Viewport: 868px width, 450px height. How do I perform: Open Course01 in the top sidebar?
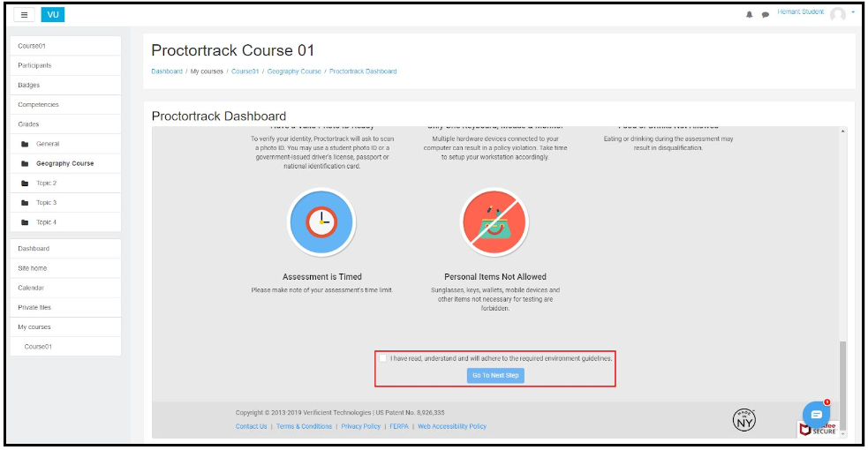[x=65, y=46]
